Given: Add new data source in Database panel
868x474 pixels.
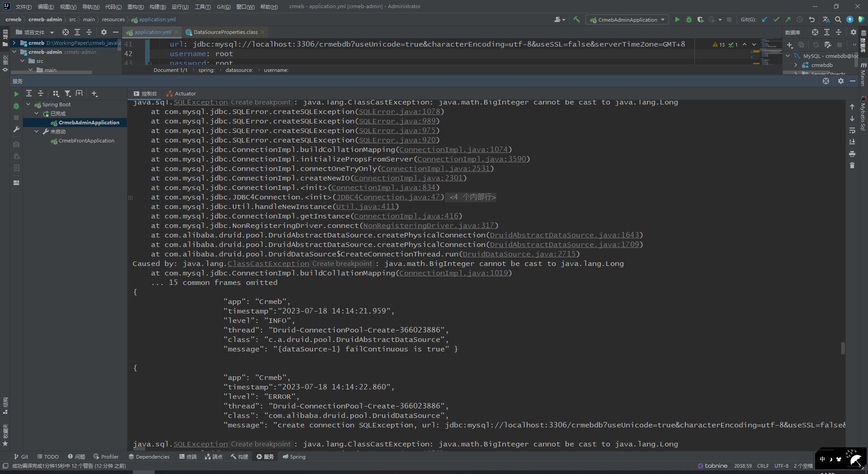Looking at the screenshot, I should pyautogui.click(x=790, y=45).
